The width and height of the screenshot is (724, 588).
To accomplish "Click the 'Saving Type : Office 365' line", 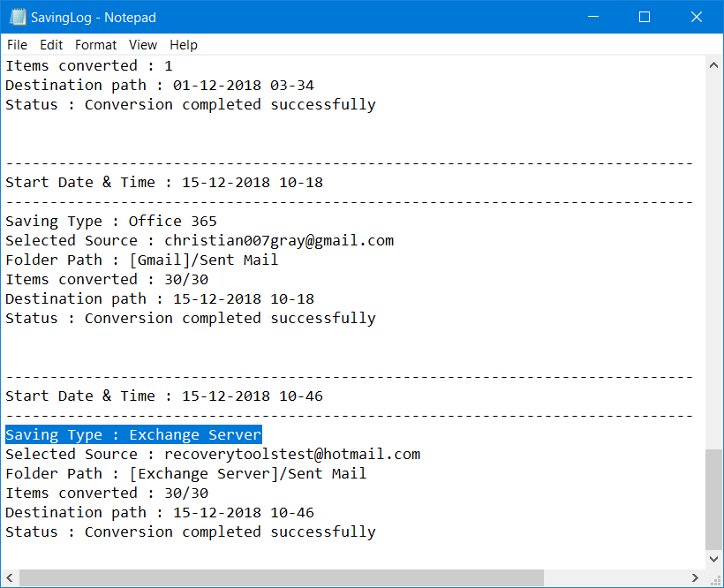I will (111, 221).
